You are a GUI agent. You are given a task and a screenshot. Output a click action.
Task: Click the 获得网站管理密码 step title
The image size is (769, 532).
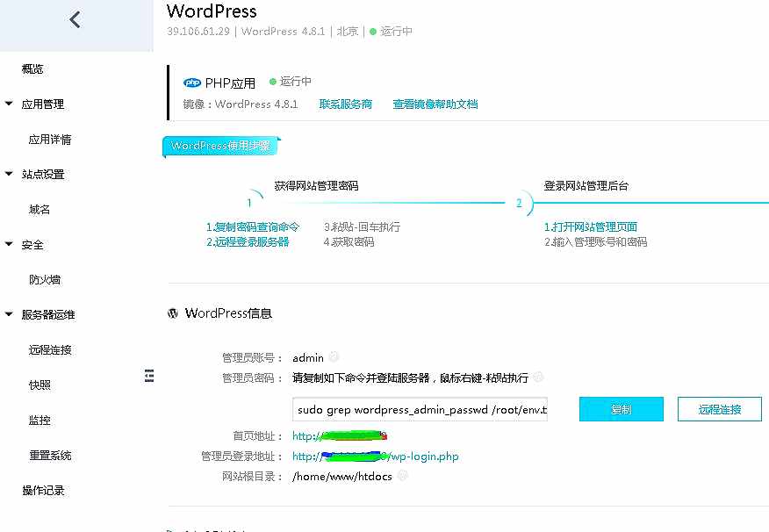(x=316, y=186)
